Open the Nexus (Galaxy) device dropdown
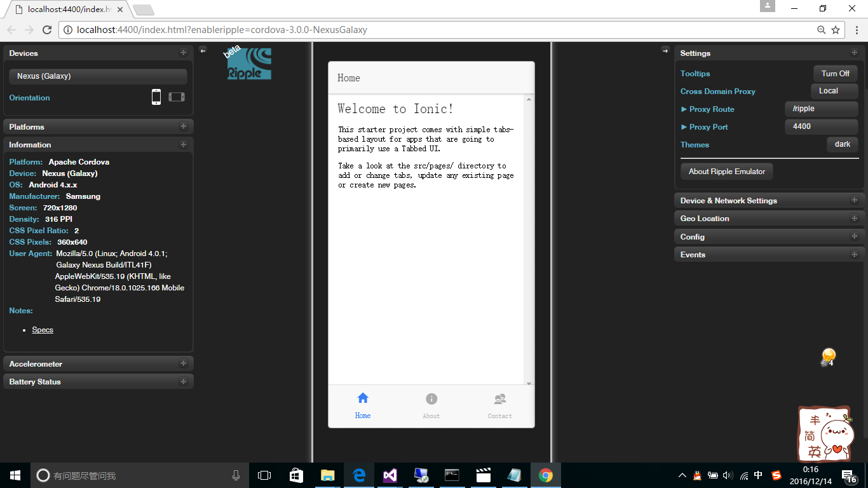Image resolution: width=868 pixels, height=488 pixels. [98, 76]
